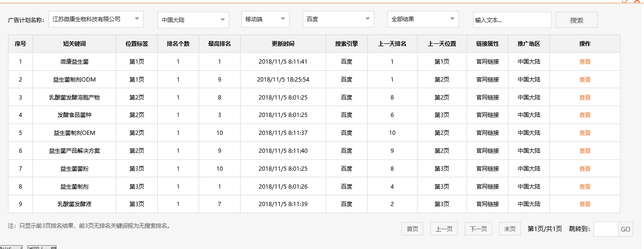
Task: Click update time 2018/11/5 8:11:41
Action: [283, 61]
